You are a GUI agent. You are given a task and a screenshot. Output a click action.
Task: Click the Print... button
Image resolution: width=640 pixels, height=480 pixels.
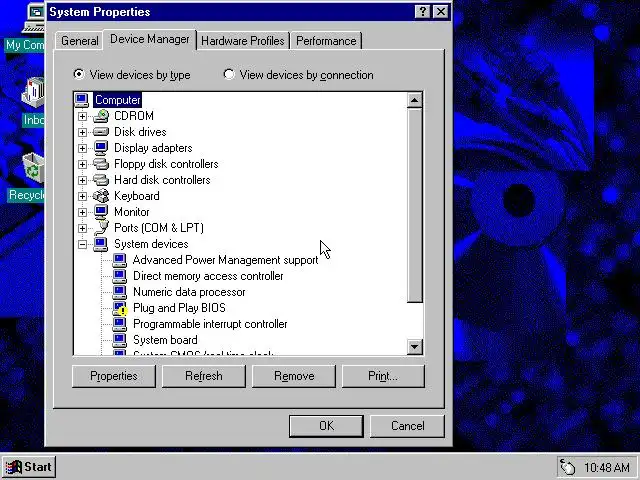(x=383, y=376)
